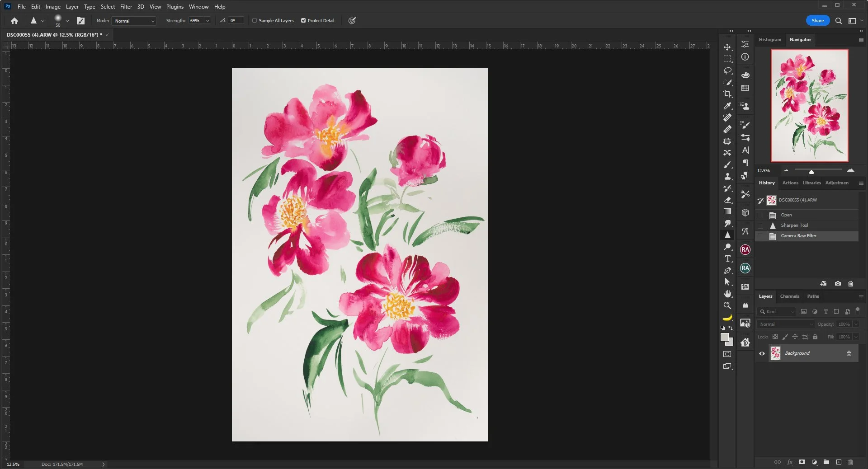The image size is (868, 469).
Task: Revert to the Sharpen Tool history state
Action: point(794,225)
